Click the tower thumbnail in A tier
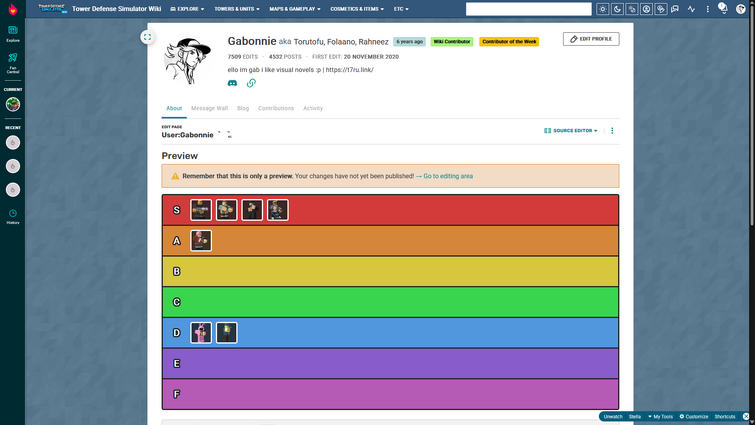This screenshot has width=755, height=425. pyautogui.click(x=201, y=241)
